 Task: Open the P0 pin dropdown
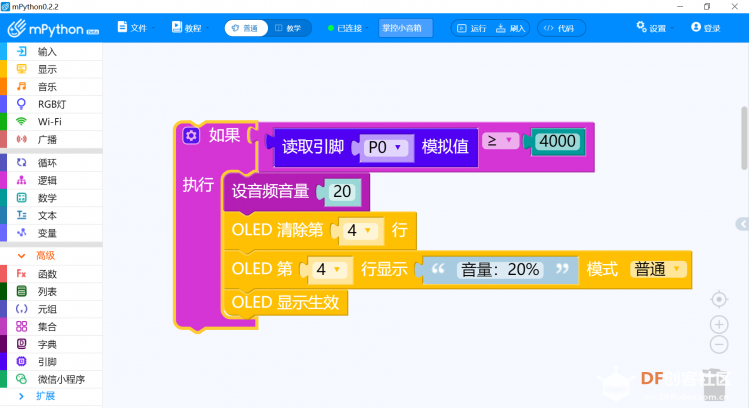385,148
